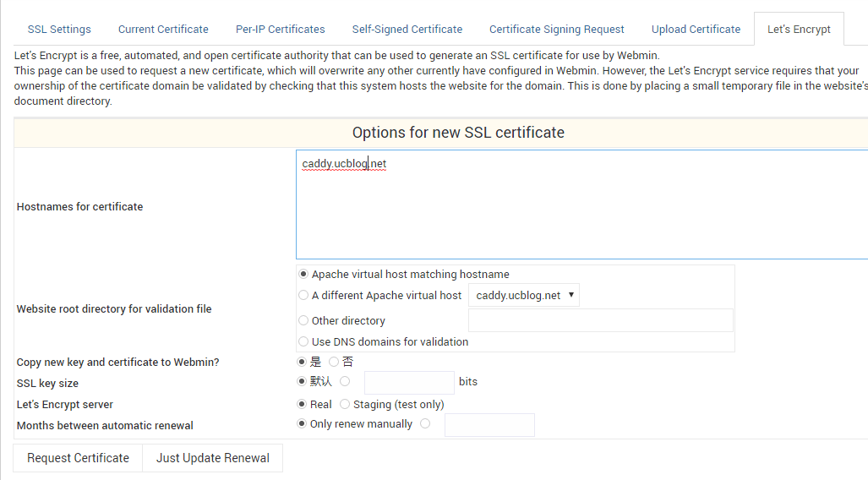This screenshot has width=868, height=480.
Task: Select 否 for copying certificate to Webmin
Action: [334, 362]
